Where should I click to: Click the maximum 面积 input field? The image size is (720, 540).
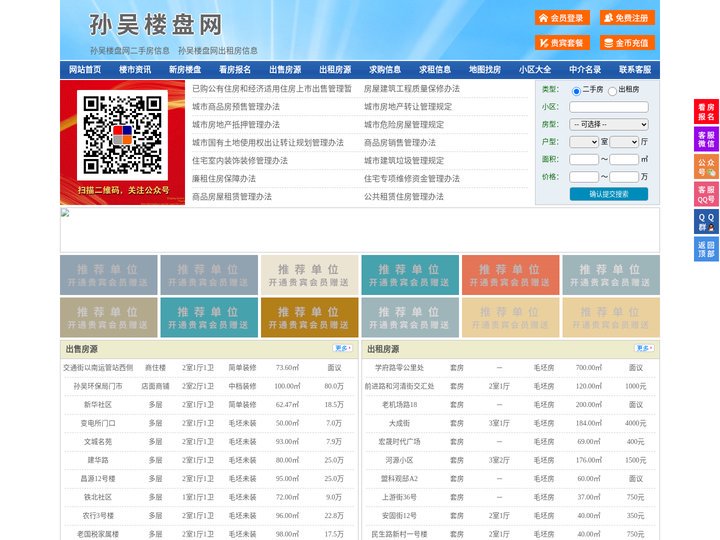624,159
